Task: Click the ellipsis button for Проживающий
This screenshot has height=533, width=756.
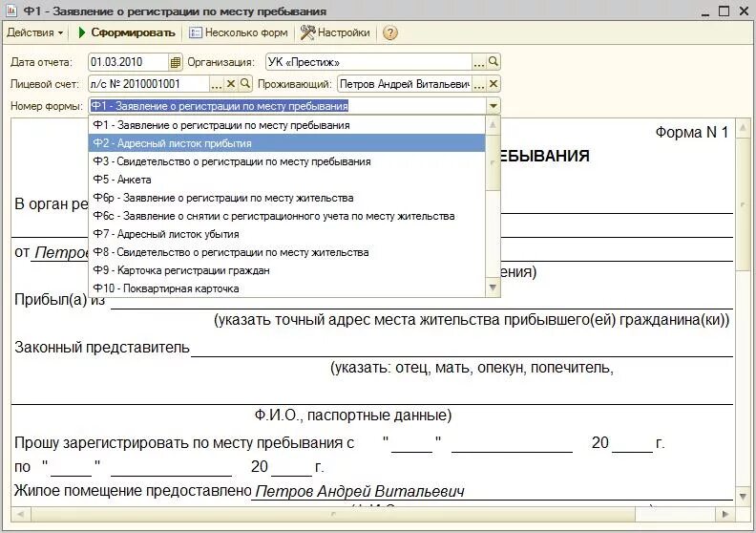Action: click(x=479, y=84)
